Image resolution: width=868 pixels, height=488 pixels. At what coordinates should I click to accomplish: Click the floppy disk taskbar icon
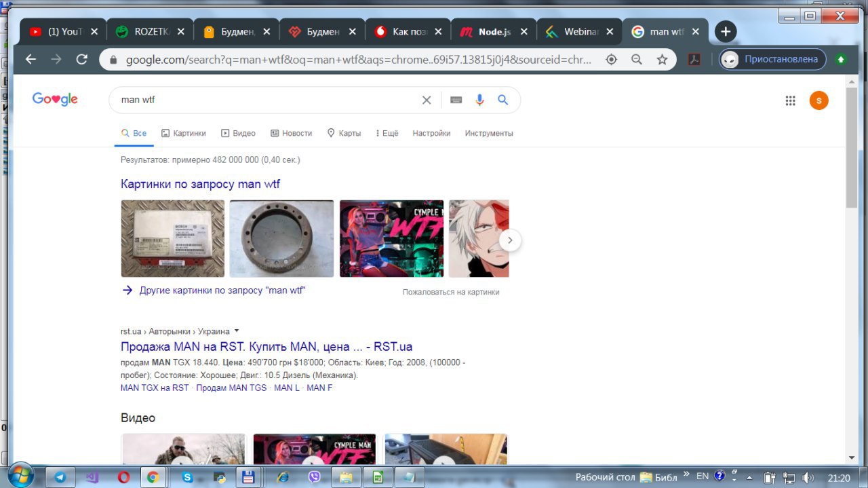coord(249,477)
